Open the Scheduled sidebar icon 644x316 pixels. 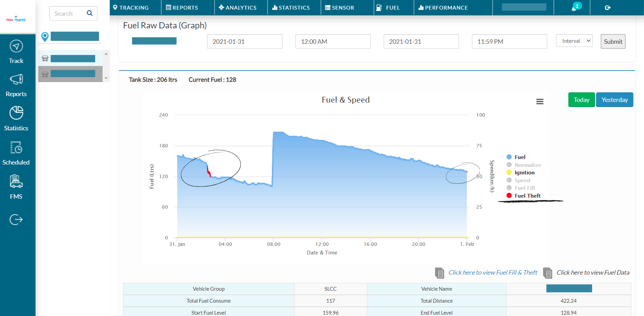pos(16,147)
